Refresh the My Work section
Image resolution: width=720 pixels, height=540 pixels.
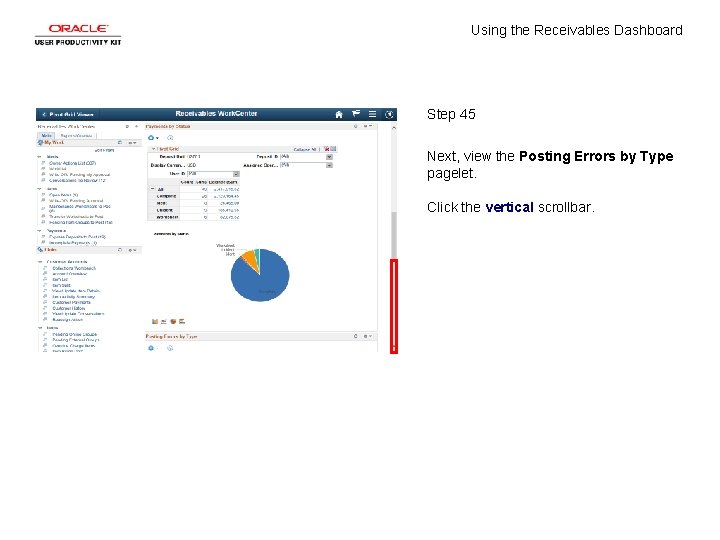pyautogui.click(x=120, y=143)
